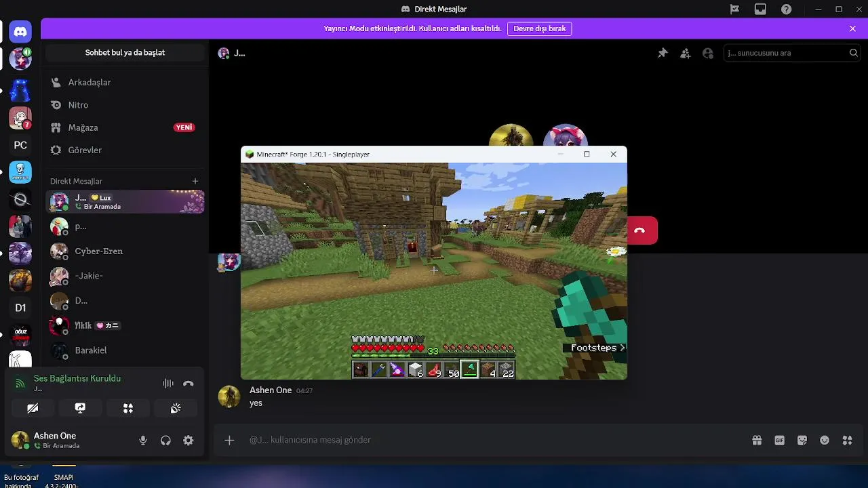868x488 pixels.
Task: Select the hotbar slot showing 22 in Minecraft
Action: [x=506, y=369]
